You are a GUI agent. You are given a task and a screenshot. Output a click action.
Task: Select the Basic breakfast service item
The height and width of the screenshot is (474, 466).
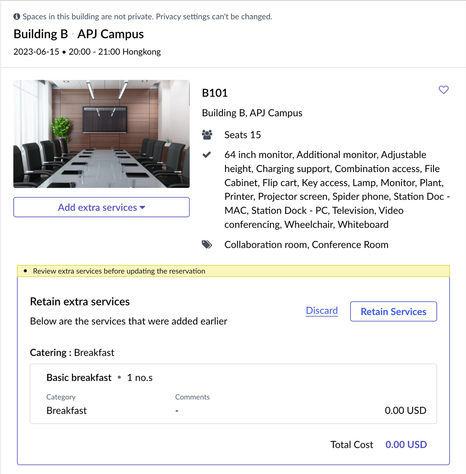[233, 393]
